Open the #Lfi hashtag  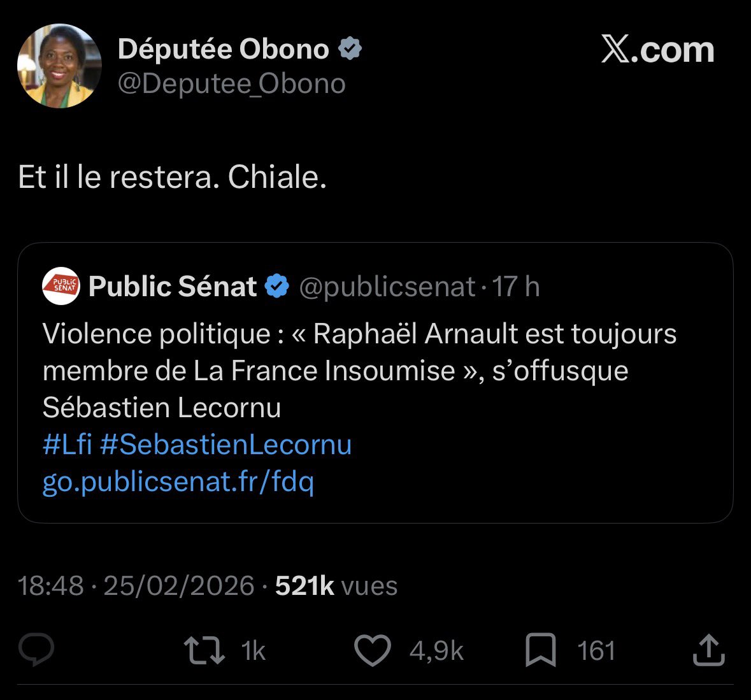click(x=67, y=445)
